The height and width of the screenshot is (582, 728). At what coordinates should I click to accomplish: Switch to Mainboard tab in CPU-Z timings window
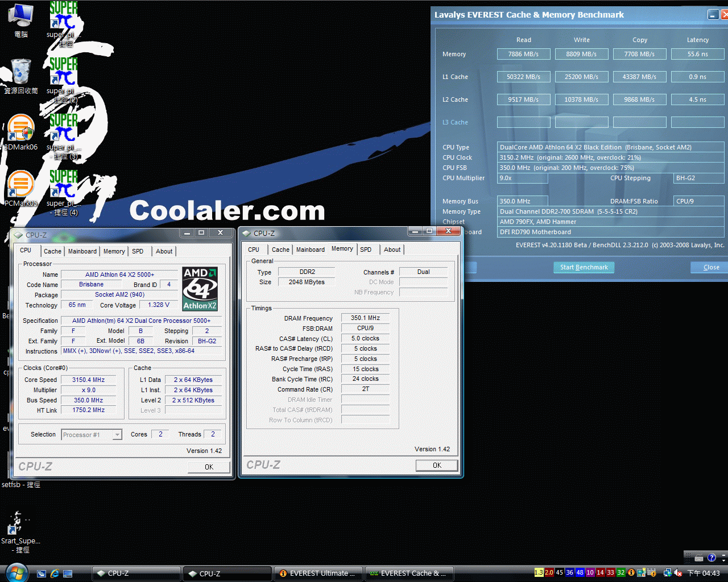[311, 250]
